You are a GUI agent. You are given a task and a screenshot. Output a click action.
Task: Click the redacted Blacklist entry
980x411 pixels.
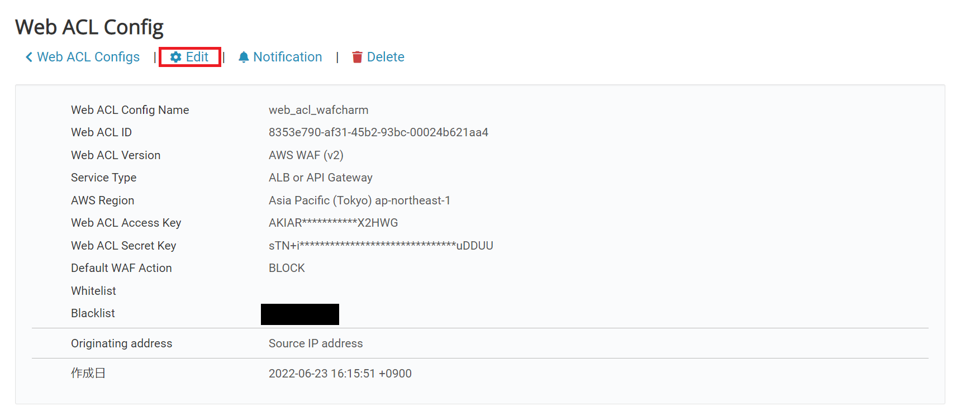pyautogui.click(x=299, y=314)
